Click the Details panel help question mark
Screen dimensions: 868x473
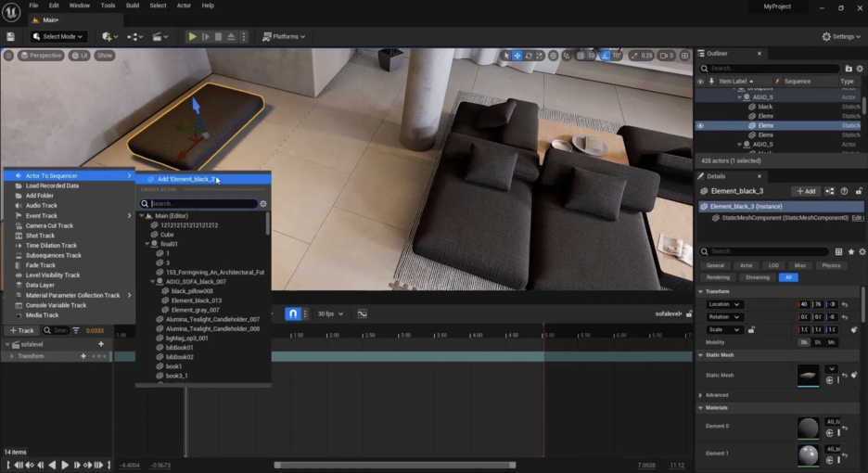coord(844,191)
